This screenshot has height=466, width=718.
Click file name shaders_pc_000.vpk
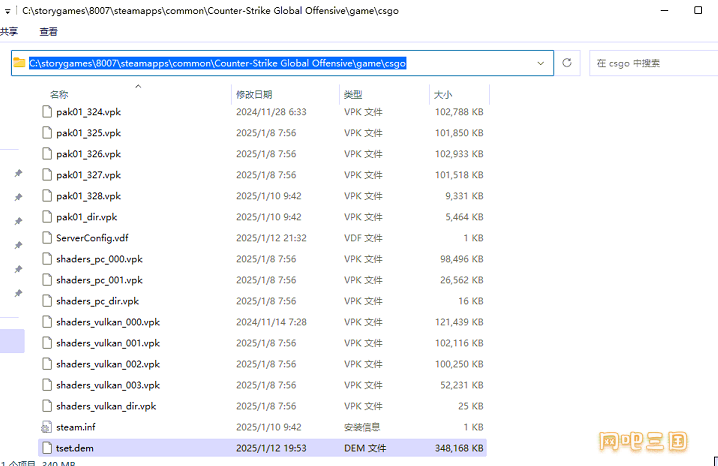pos(99,260)
